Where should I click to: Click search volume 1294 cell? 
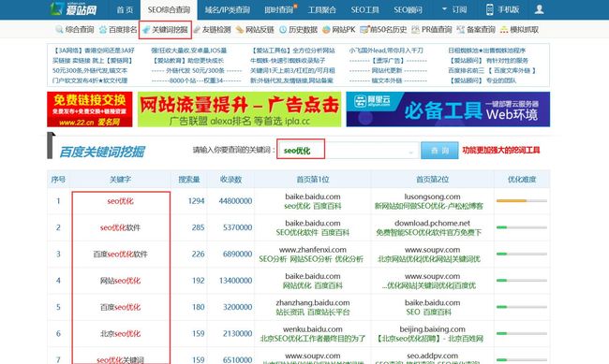(x=196, y=201)
